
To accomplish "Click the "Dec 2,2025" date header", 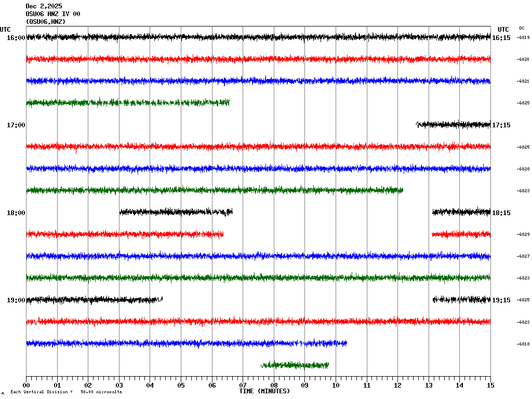I will click(44, 6).
